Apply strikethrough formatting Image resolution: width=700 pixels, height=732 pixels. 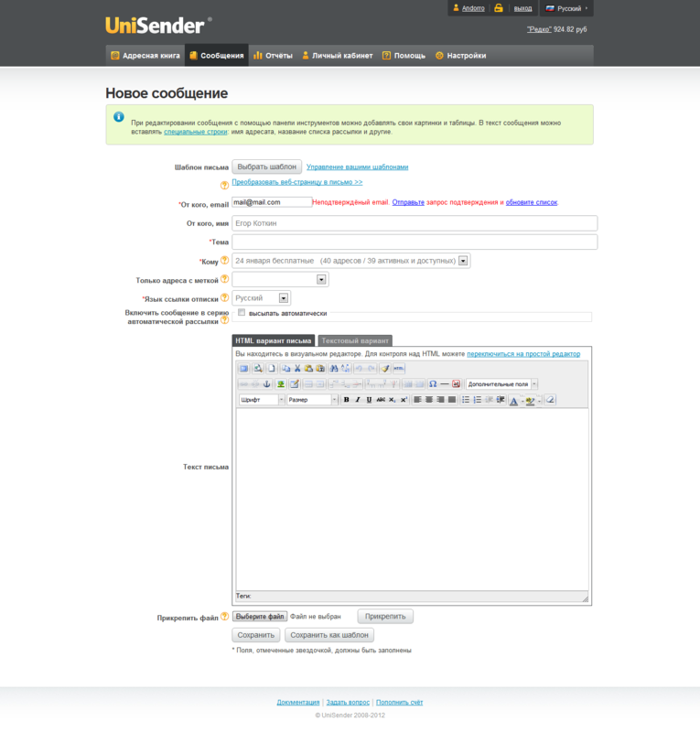(381, 400)
